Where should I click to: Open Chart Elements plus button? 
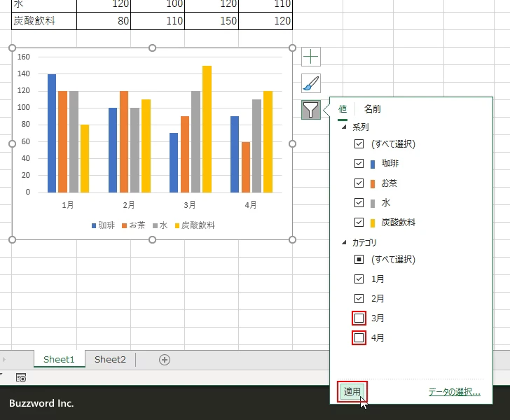311,57
